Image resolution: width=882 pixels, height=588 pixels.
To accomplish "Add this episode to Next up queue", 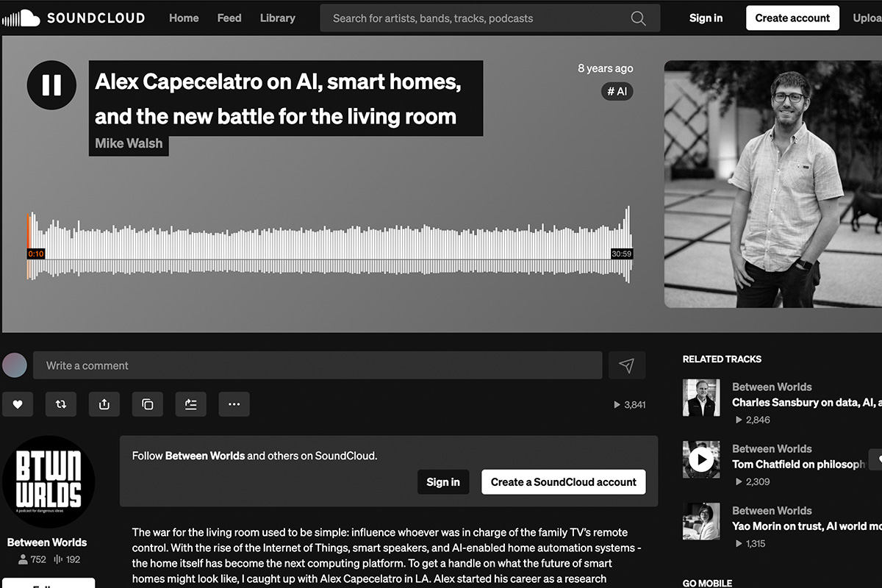I will [190, 404].
